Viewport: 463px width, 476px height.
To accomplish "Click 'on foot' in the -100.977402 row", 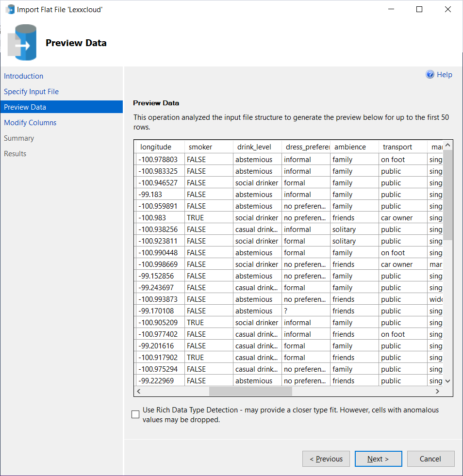I will click(403, 334).
